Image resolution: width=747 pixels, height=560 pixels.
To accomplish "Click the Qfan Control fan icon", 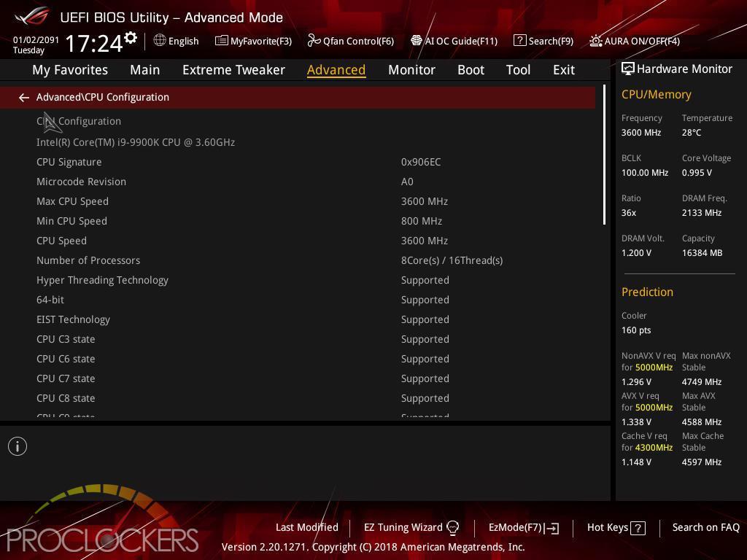I will pyautogui.click(x=314, y=41).
